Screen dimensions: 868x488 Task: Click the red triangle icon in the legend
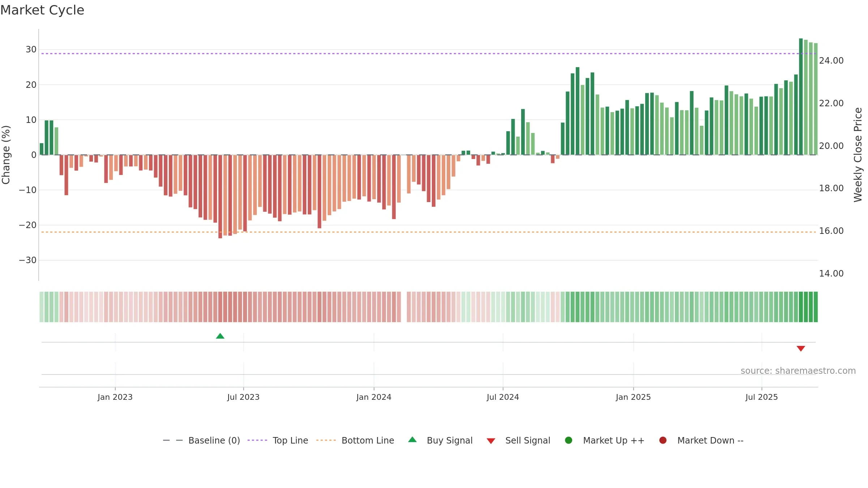[491, 441]
